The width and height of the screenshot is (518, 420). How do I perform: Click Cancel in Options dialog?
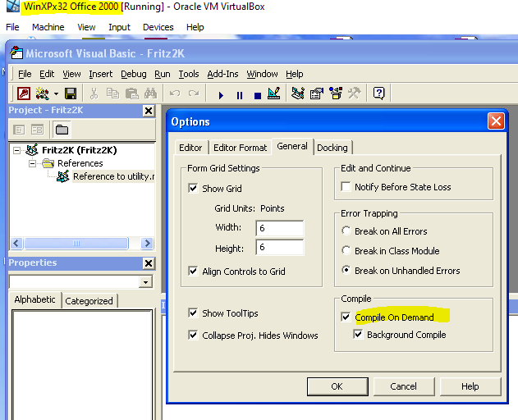click(404, 386)
